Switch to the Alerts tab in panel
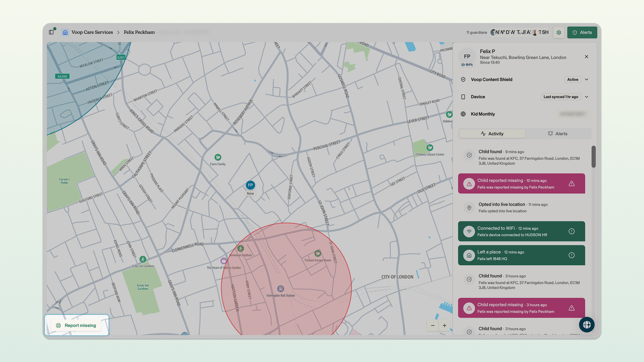The width and height of the screenshot is (644, 362). pos(558,134)
